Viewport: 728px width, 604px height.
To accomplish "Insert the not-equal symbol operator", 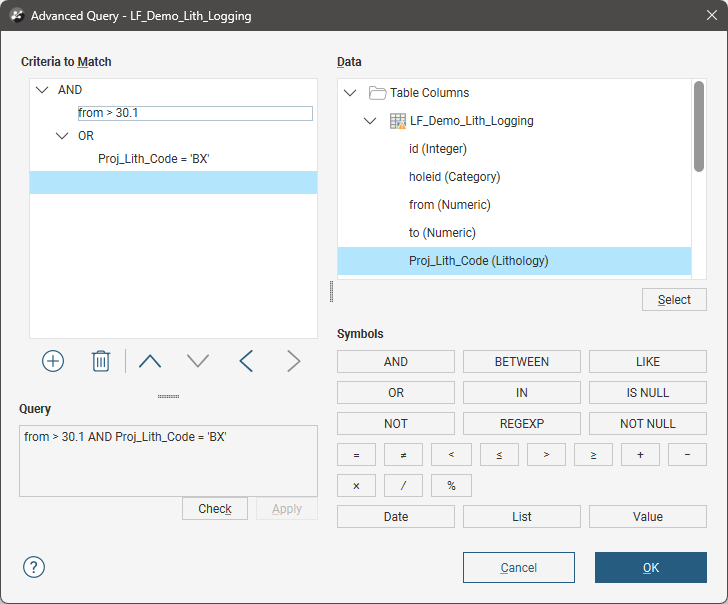I will [403, 455].
